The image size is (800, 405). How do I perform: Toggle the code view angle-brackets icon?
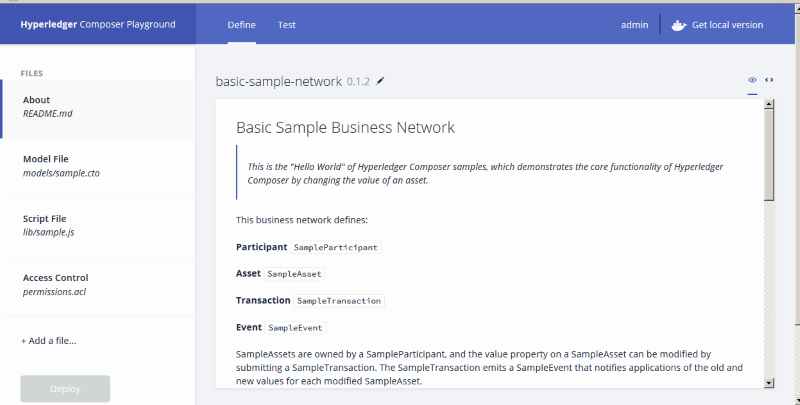click(x=769, y=80)
